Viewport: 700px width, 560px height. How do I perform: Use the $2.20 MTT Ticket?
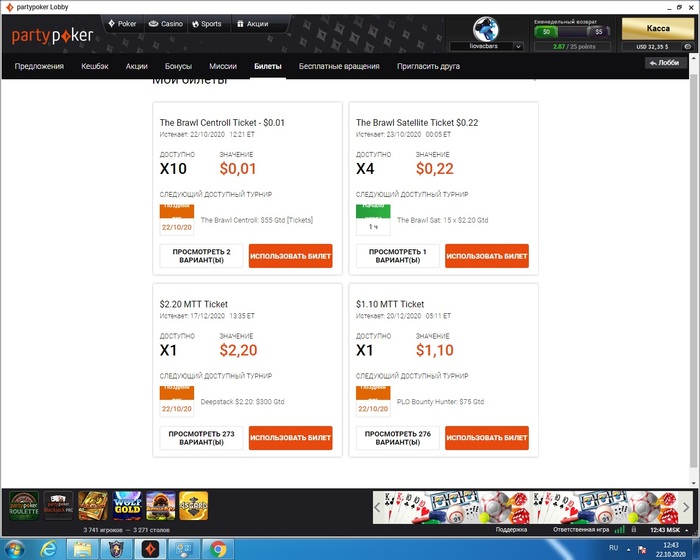[x=291, y=438]
